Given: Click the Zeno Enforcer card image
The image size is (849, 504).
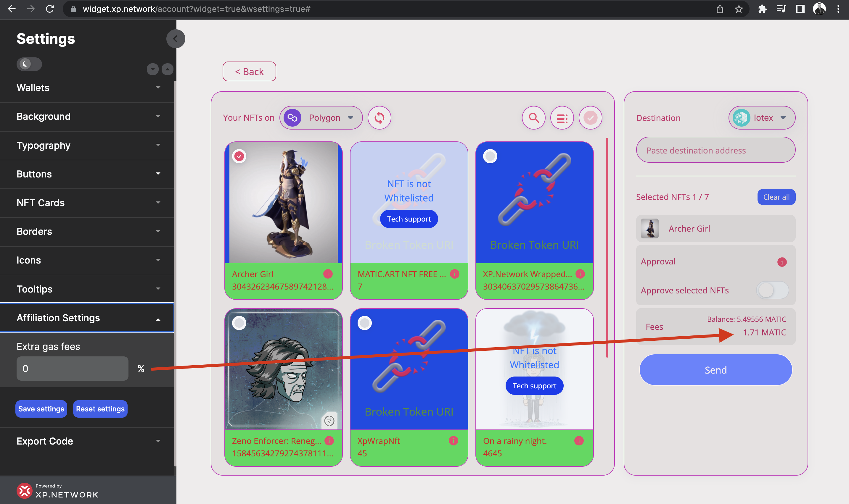Looking at the screenshot, I should (x=284, y=369).
